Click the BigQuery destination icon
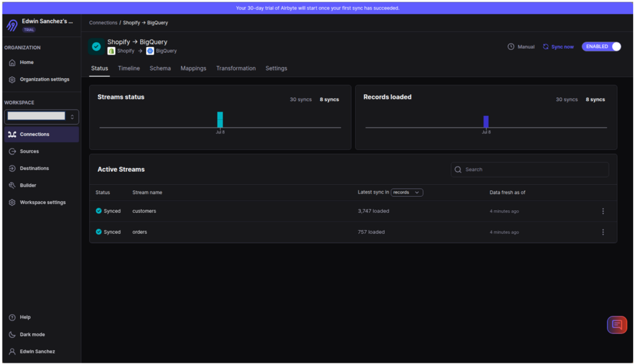 pos(150,51)
